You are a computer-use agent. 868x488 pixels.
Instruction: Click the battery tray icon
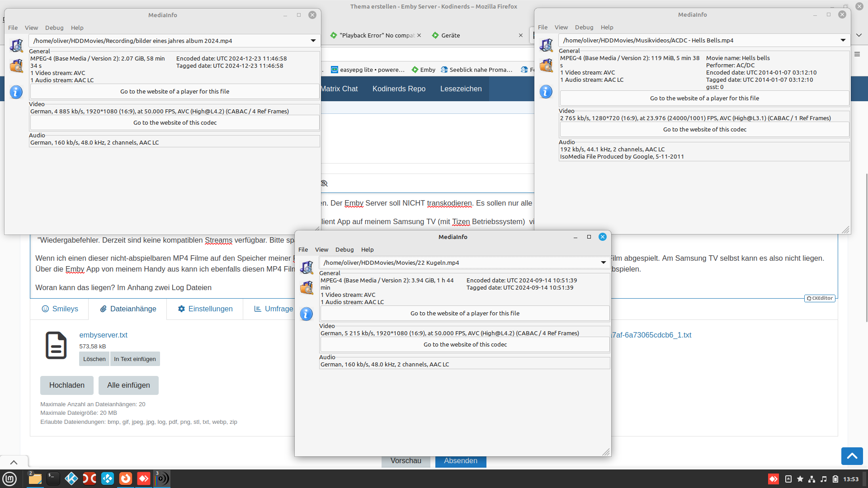(x=835, y=479)
